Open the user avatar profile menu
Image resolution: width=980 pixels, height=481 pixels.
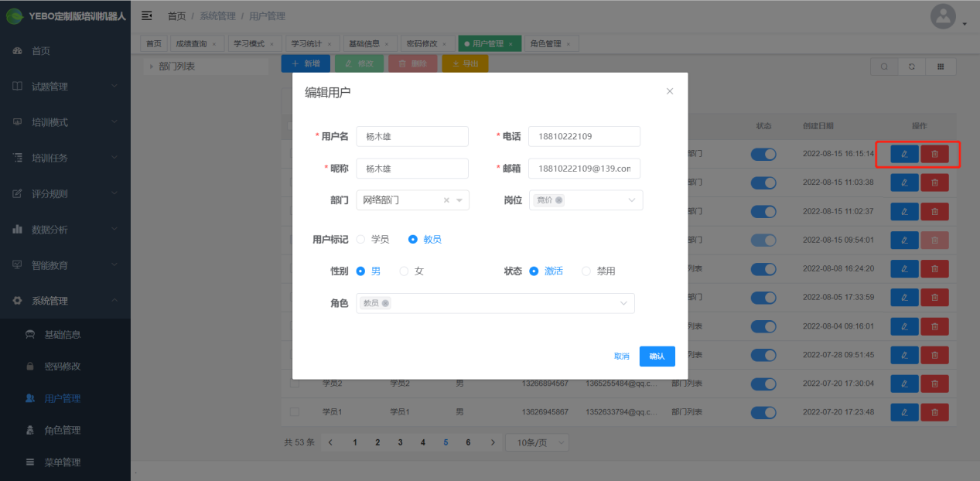pyautogui.click(x=944, y=16)
